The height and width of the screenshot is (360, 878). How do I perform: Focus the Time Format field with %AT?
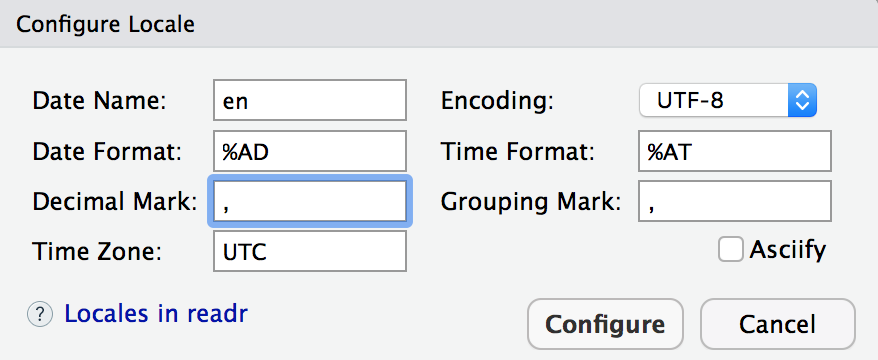click(735, 151)
